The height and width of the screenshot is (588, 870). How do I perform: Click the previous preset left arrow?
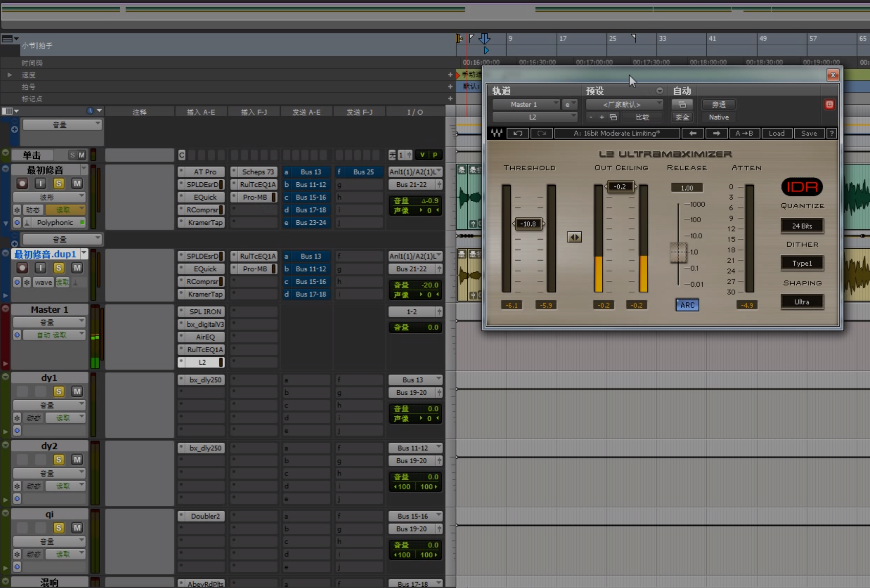pyautogui.click(x=693, y=133)
